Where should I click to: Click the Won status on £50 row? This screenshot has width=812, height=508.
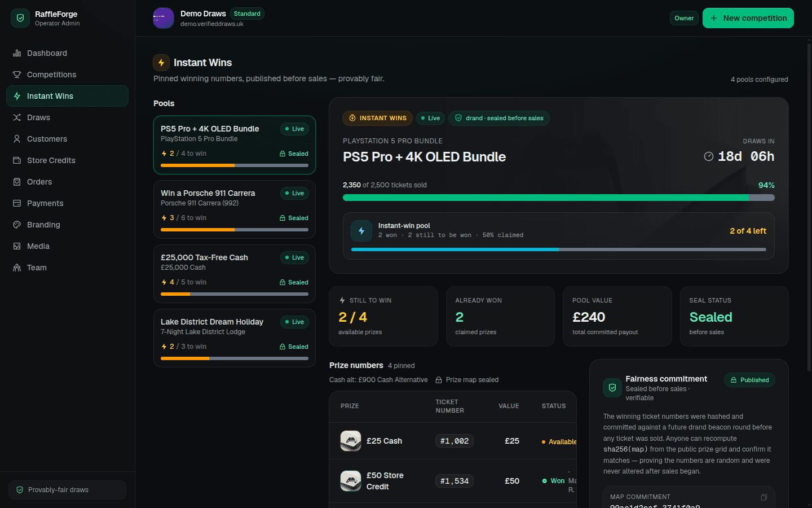click(x=553, y=481)
